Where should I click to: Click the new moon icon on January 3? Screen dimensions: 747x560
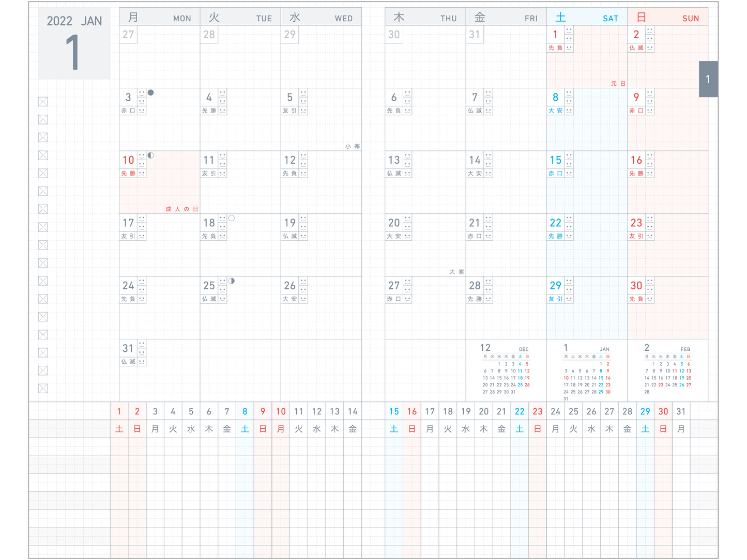(151, 92)
